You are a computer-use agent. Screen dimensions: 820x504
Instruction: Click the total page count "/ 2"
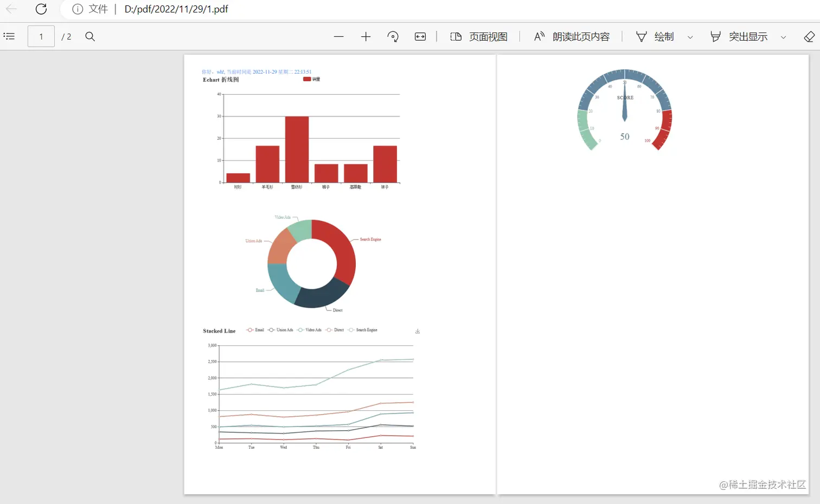point(66,37)
